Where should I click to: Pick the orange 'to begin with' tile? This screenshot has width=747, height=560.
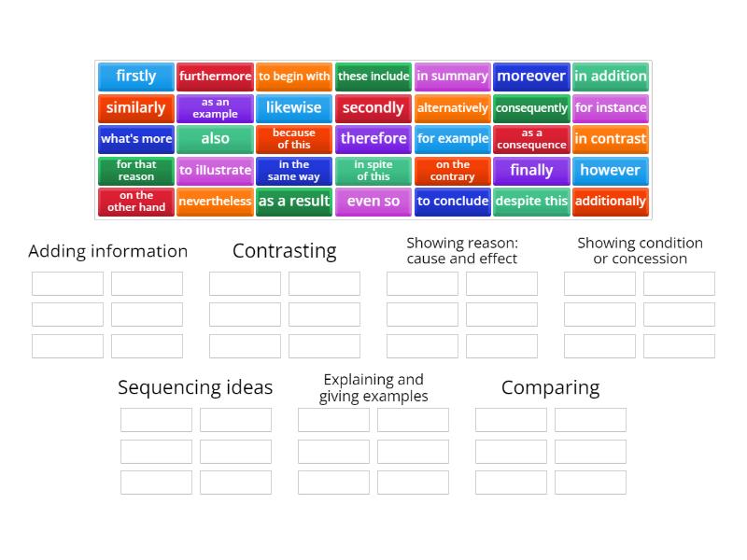294,77
